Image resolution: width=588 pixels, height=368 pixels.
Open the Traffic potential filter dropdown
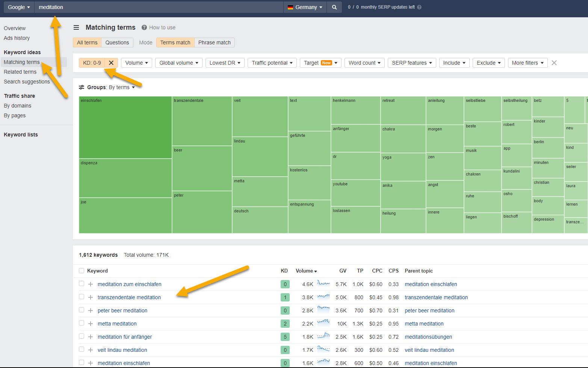pos(272,63)
